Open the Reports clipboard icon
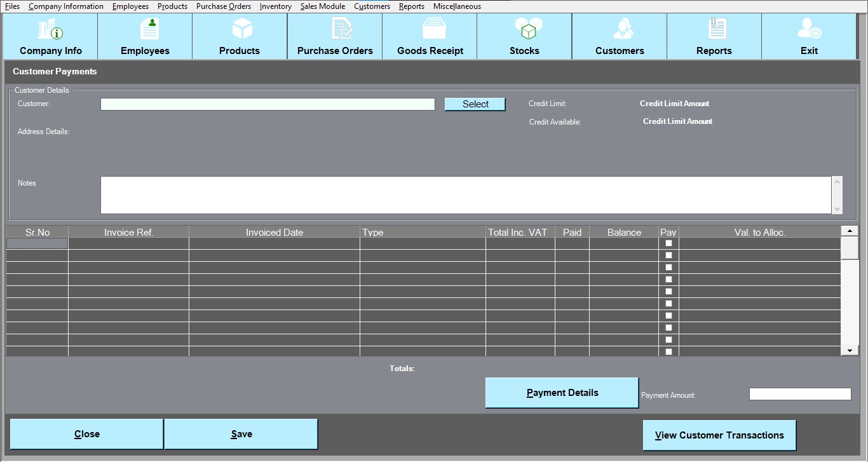868x462 pixels. [x=717, y=29]
